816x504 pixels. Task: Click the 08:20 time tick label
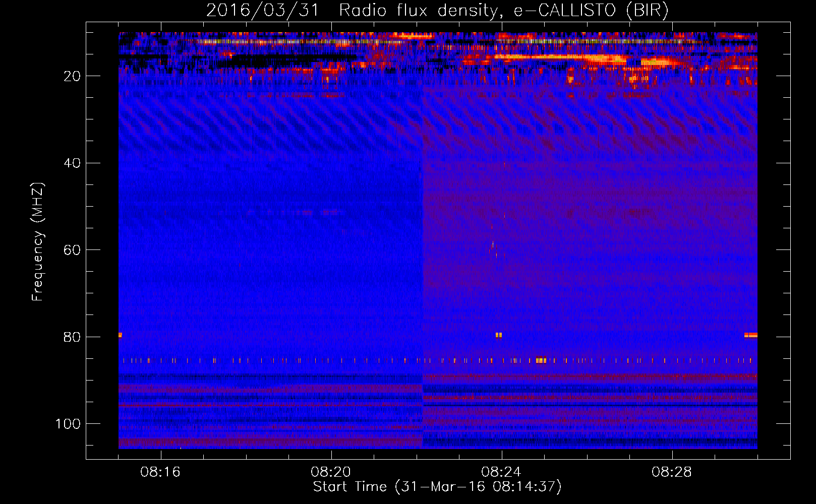pyautogui.click(x=331, y=472)
